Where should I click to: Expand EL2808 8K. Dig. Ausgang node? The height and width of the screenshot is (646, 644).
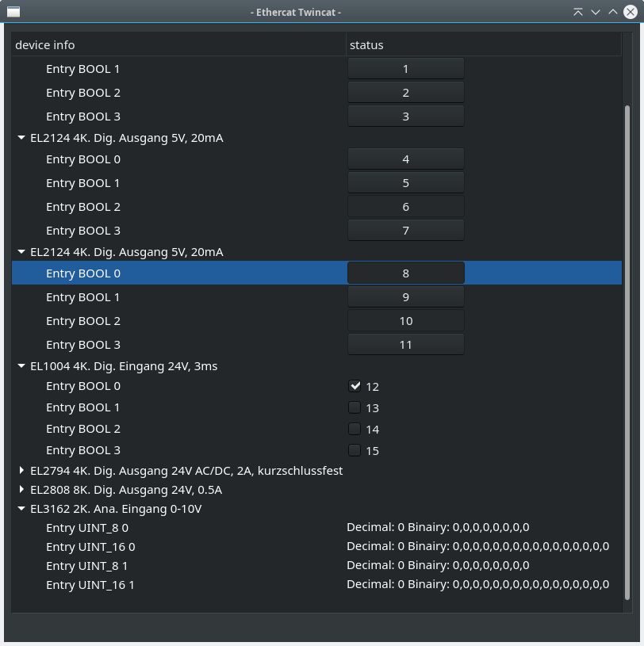[x=21, y=489]
